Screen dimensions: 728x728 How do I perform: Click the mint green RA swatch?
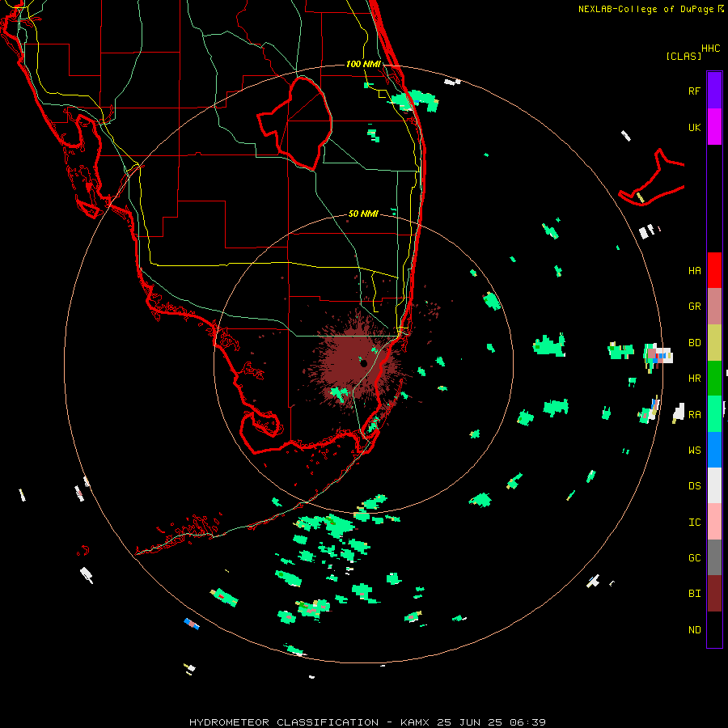tap(714, 413)
